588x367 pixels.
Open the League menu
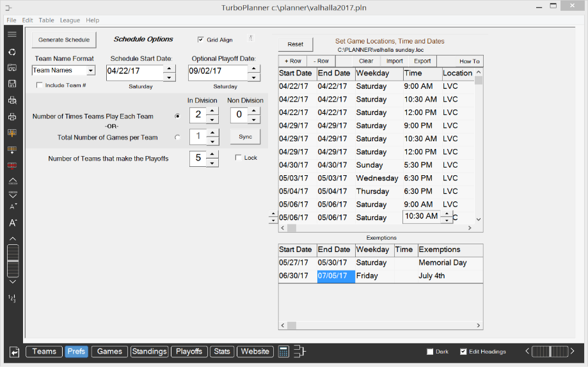pos(70,20)
